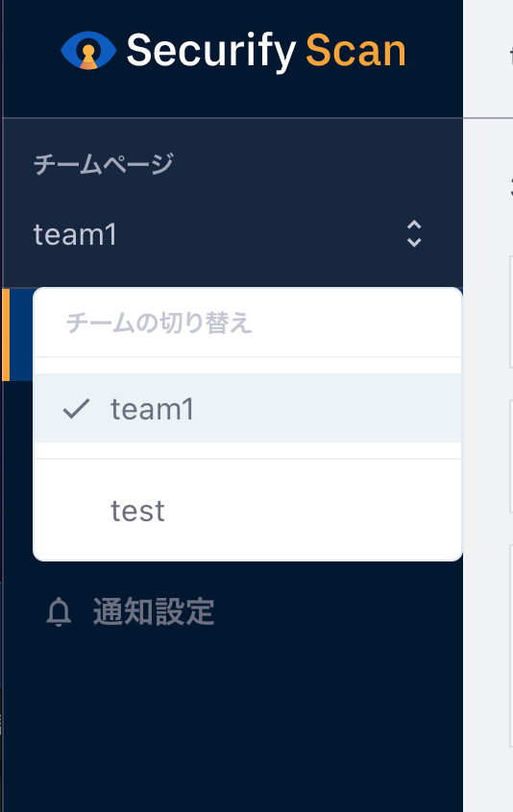This screenshot has height=812, width=513.
Task: Click the orange active indicator bar on the sidebar
Action: click(6, 335)
